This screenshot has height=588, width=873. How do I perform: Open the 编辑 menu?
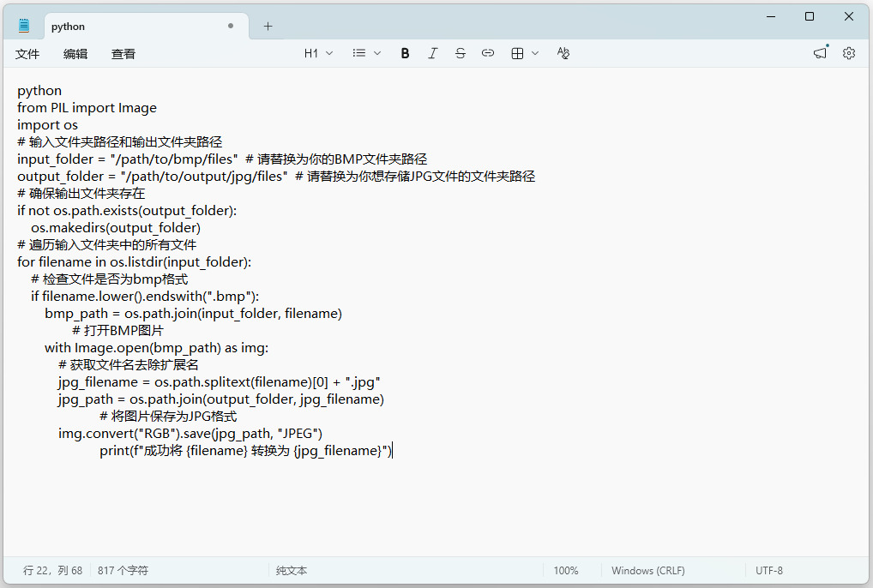coord(75,54)
